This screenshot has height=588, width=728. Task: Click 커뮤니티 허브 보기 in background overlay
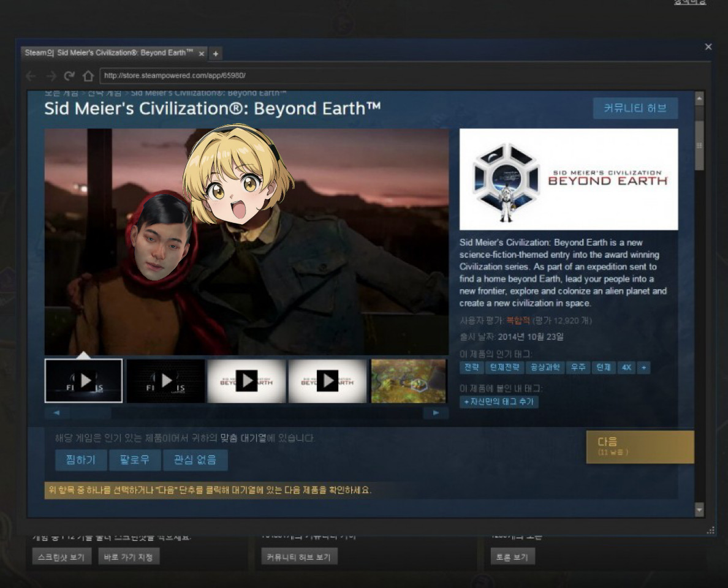tap(299, 556)
